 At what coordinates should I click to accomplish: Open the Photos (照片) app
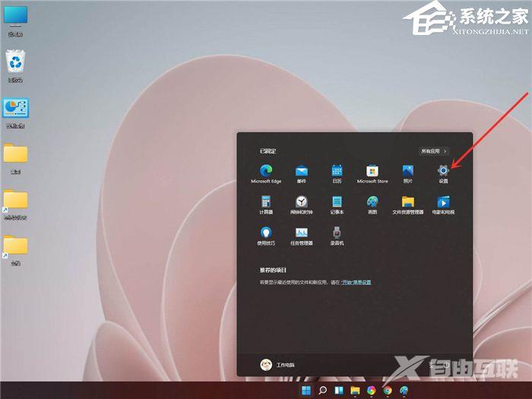[408, 174]
